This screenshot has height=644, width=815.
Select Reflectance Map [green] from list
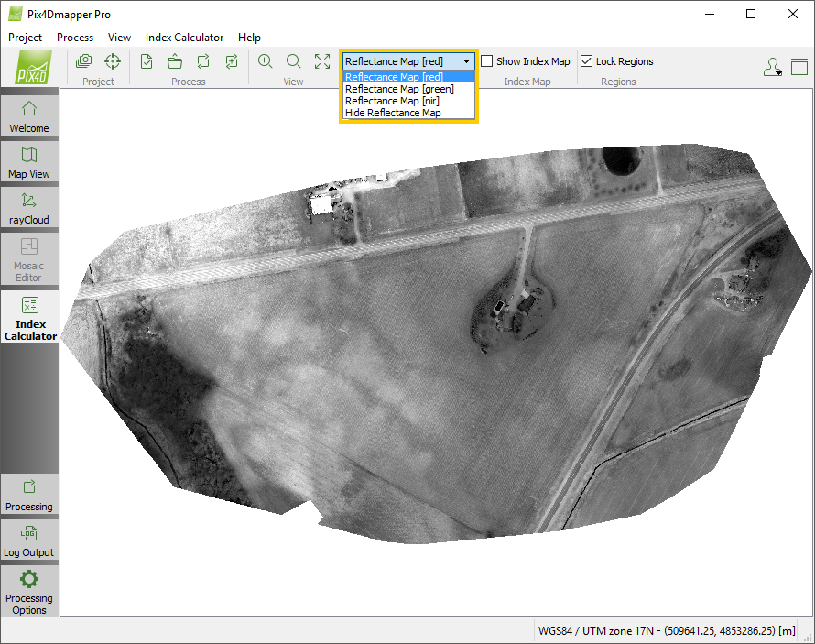399,89
